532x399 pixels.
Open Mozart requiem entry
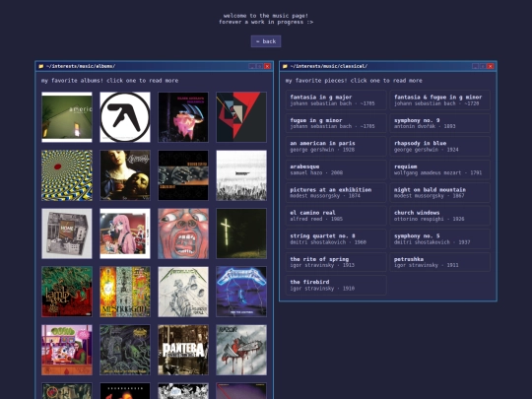439,169
